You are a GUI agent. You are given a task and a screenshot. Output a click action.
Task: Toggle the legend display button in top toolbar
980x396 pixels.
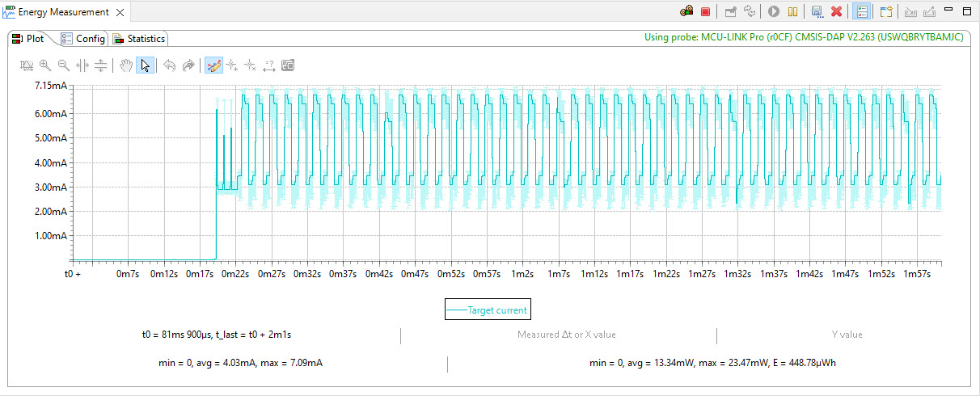(x=862, y=12)
